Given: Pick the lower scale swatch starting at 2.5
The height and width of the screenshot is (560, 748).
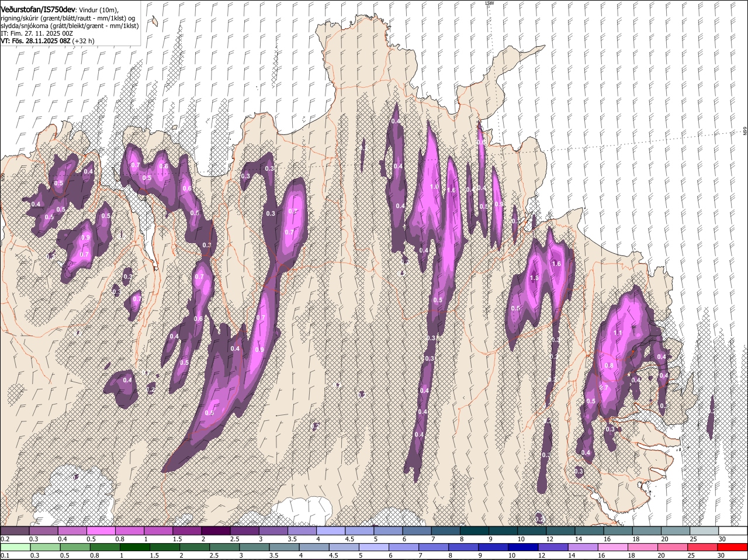Looking at the screenshot, I should [225, 548].
